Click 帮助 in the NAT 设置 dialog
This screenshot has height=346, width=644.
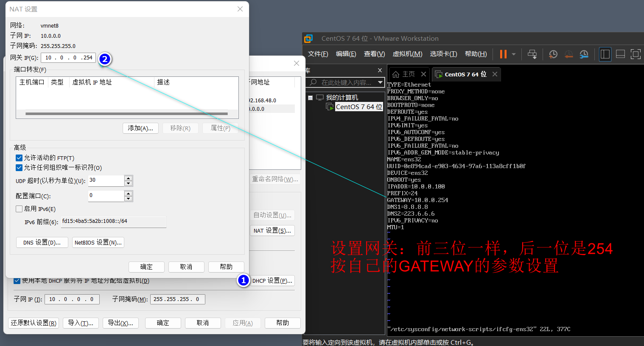coord(226,267)
